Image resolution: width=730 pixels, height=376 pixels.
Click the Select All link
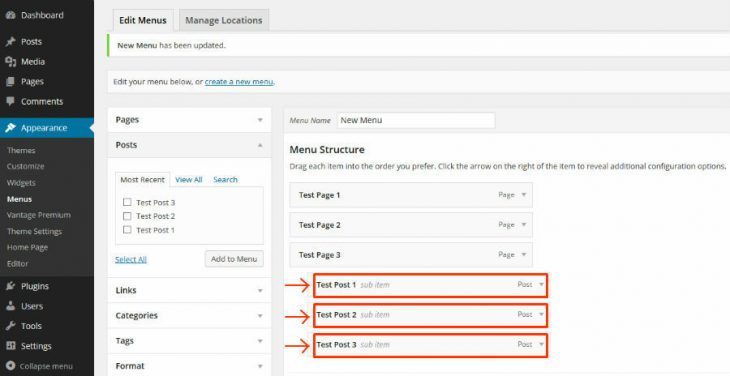tap(131, 260)
